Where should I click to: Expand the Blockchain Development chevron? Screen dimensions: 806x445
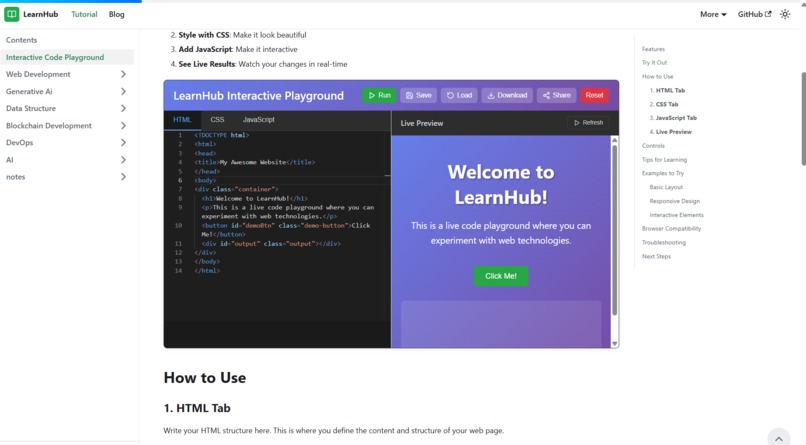[x=123, y=125]
